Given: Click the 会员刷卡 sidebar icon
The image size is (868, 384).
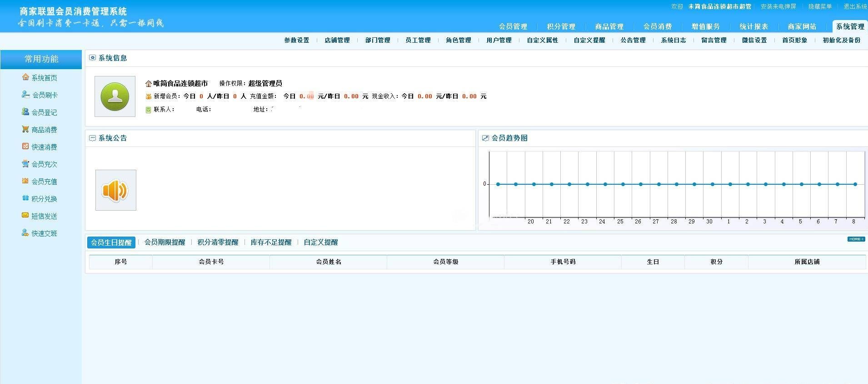Looking at the screenshot, I should tap(25, 95).
